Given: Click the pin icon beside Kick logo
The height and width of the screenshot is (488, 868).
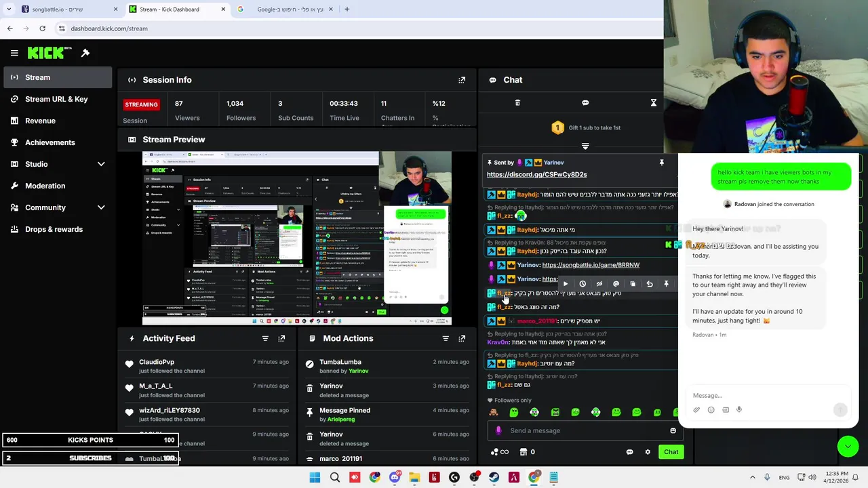Looking at the screenshot, I should pyautogui.click(x=85, y=53).
